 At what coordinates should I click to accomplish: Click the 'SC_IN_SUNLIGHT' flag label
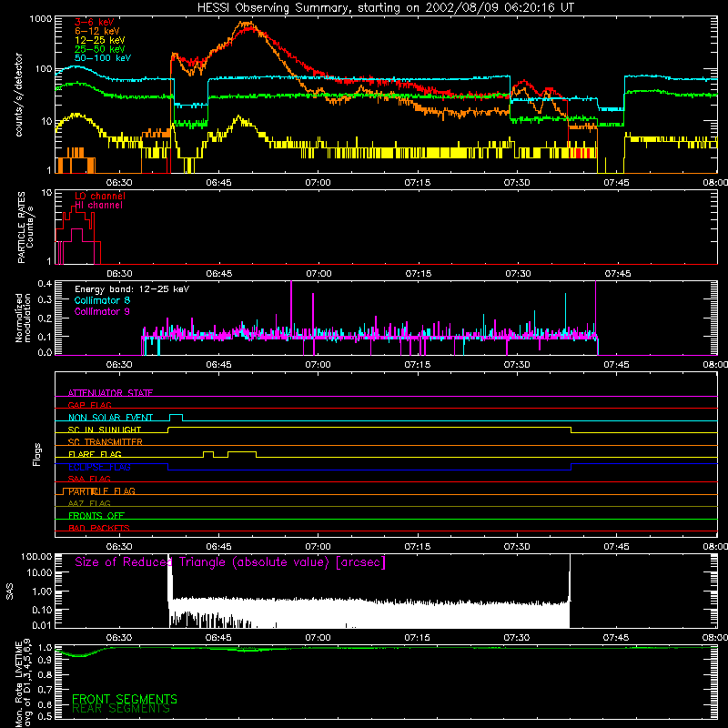click(x=105, y=430)
